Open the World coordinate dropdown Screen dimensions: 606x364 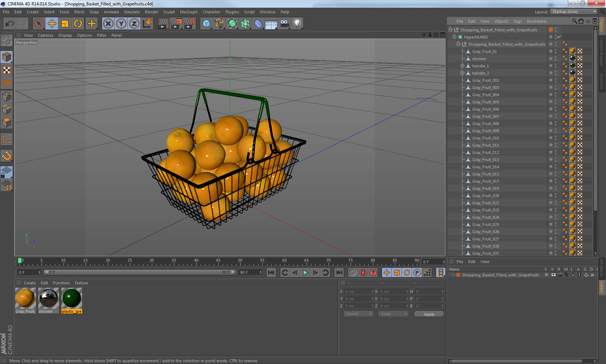(x=359, y=314)
